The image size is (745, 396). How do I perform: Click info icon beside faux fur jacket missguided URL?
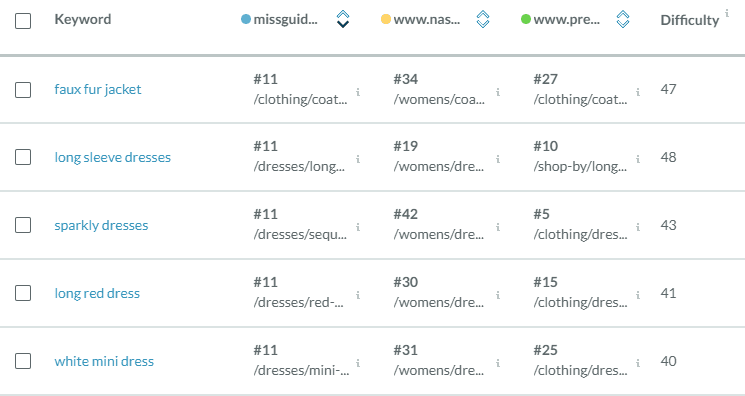[358, 92]
